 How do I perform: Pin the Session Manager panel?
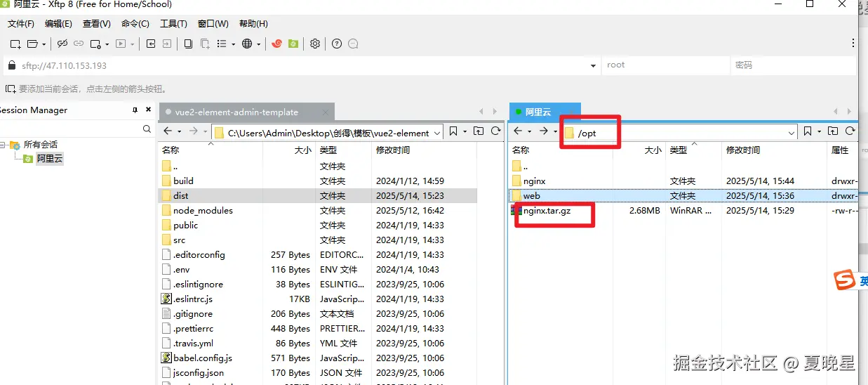tap(135, 110)
